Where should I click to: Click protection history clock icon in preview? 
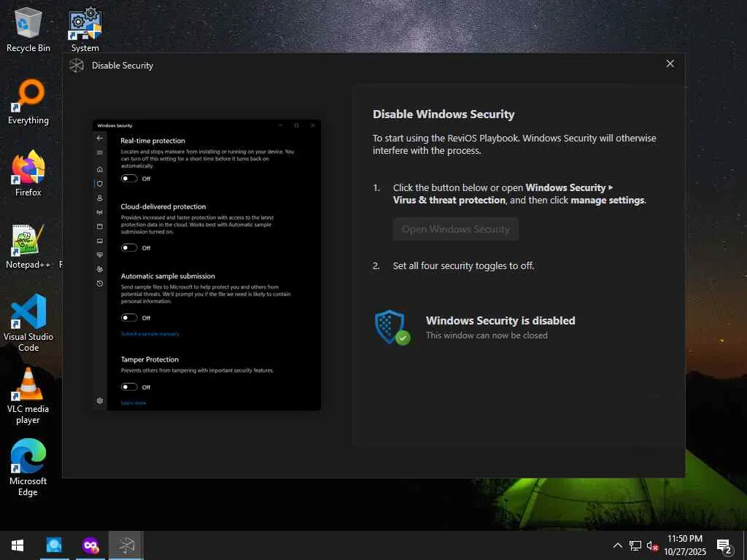[x=99, y=284]
